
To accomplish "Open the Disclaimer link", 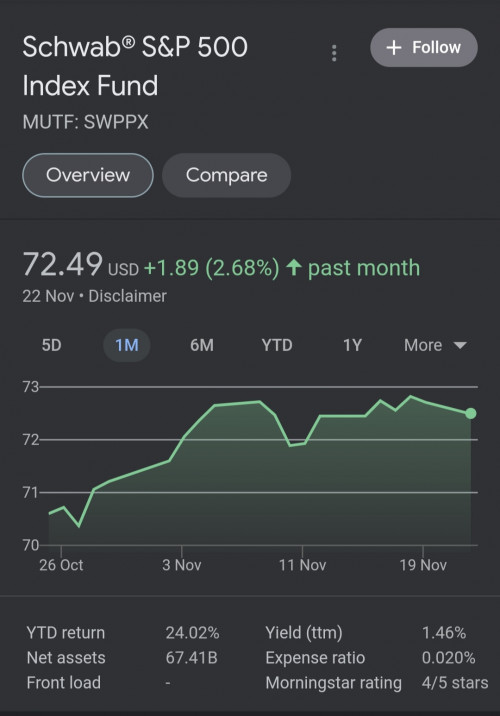I will [127, 296].
